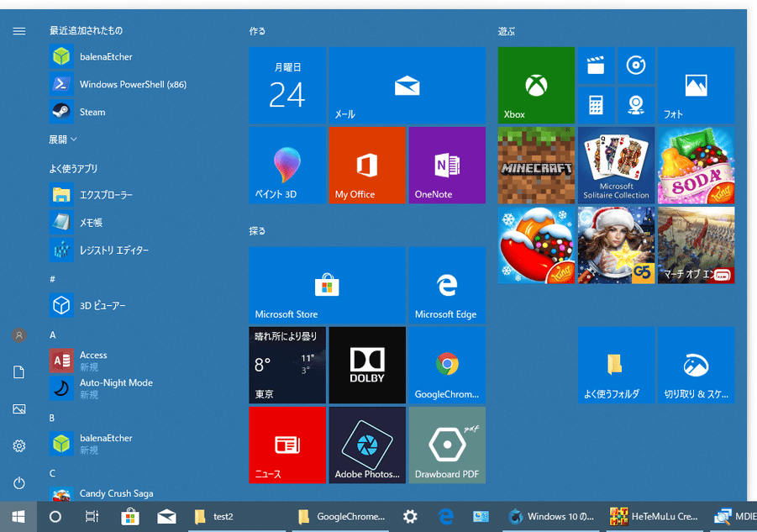Switch to the test2 folder window
The width and height of the screenshot is (757, 532).
(236, 517)
